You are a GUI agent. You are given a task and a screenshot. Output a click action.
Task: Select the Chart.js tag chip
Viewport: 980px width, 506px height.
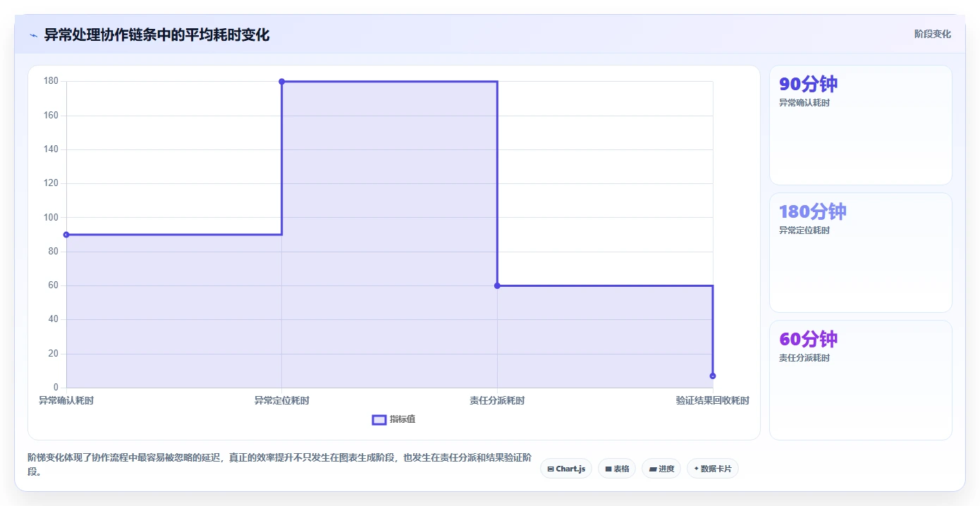[565, 469]
